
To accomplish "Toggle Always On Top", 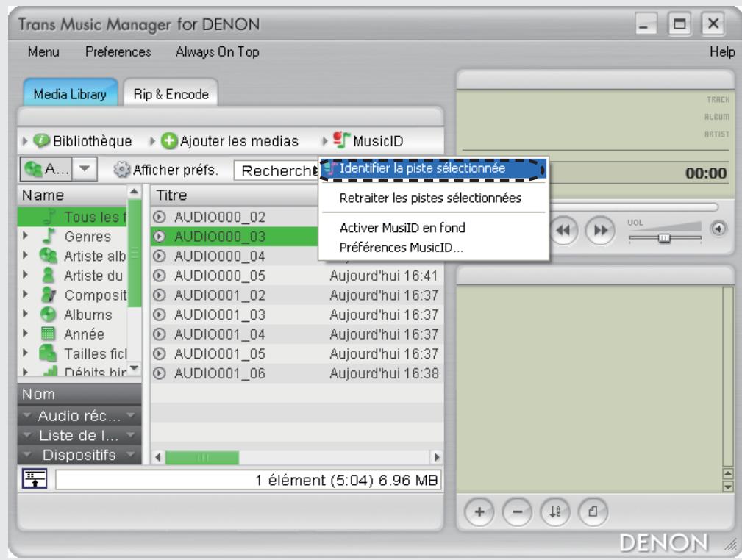I will (x=217, y=51).
